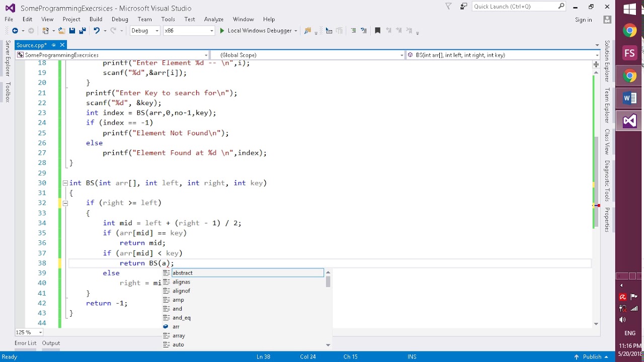Viewport: 644px width, 362px height.
Task: Open the Diagnostic Tools side tab
Action: [607, 181]
